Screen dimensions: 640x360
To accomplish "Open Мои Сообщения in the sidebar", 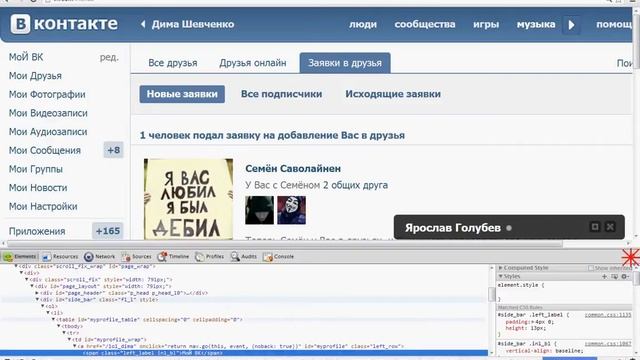I will click(44, 150).
